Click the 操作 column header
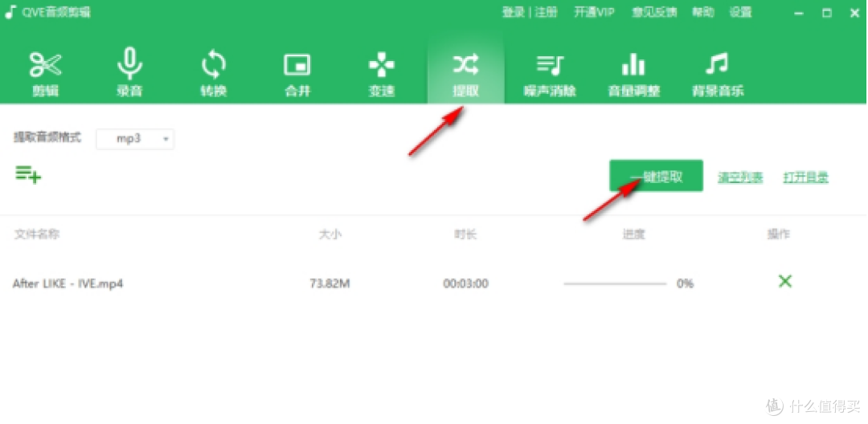Viewport: 868px width, 424px height. click(x=778, y=234)
